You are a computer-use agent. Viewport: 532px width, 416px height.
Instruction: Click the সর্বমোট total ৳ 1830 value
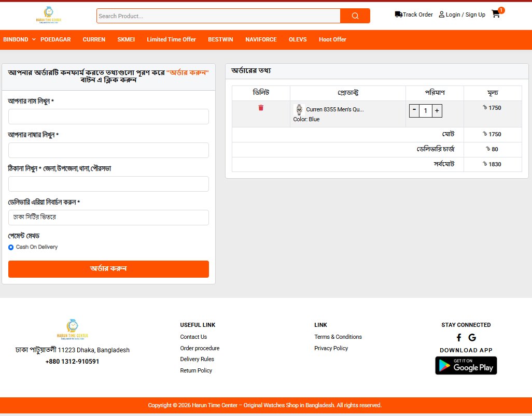(x=492, y=164)
